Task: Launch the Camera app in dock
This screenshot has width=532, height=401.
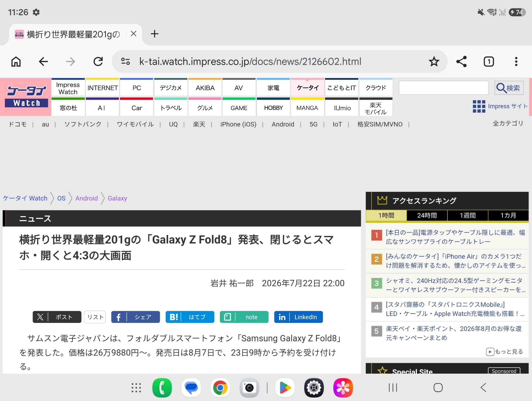Action: [x=249, y=388]
